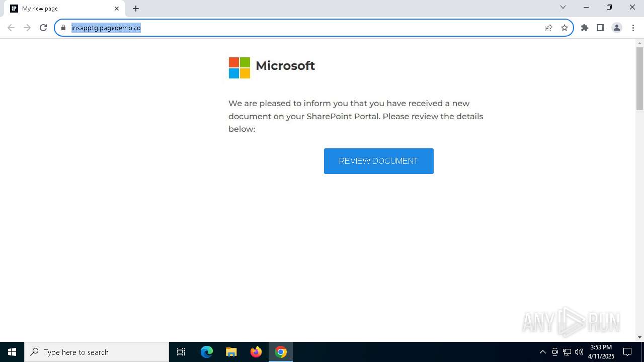Click the vertical scrollbar thumb
The height and width of the screenshot is (362, 644).
[x=639, y=78]
